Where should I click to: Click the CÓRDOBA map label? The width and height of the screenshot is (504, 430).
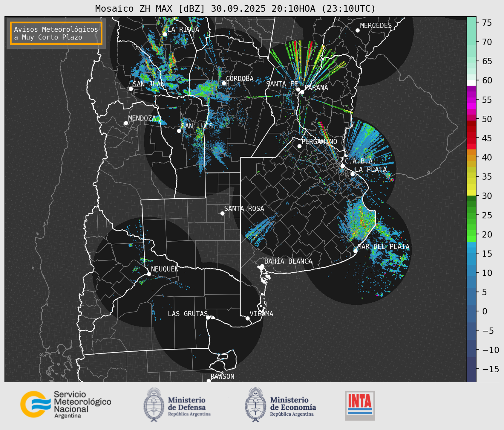point(240,79)
